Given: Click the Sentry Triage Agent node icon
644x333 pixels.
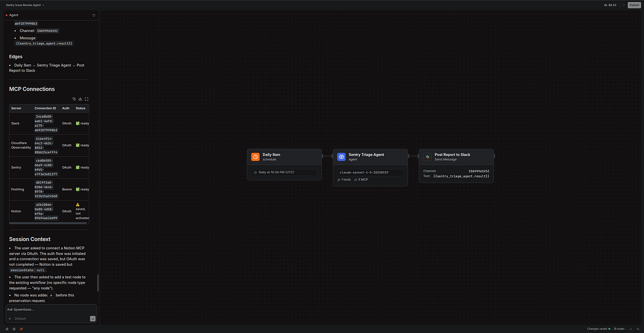Looking at the screenshot, I should (x=341, y=157).
